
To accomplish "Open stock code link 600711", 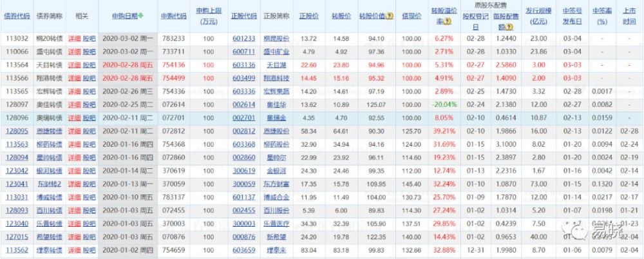I will point(244,52).
